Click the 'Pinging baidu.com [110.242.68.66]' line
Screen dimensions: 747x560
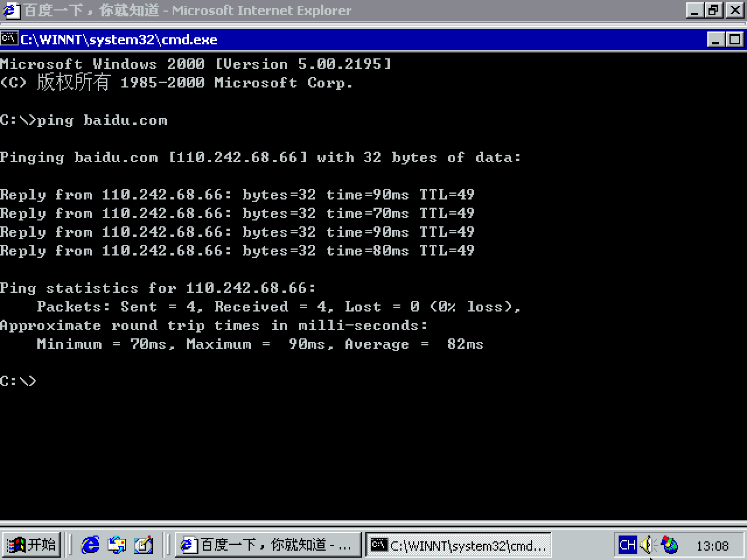click(x=260, y=157)
